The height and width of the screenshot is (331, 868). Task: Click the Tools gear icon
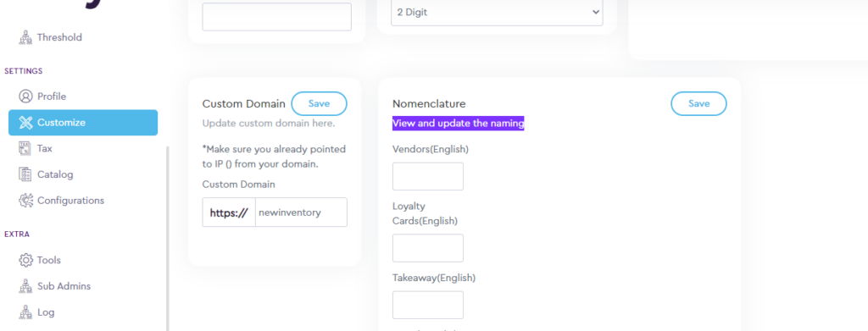[x=25, y=260]
